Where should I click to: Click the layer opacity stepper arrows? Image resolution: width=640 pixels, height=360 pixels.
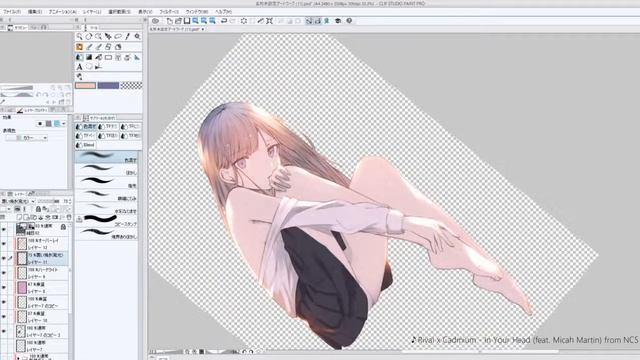click(x=70, y=201)
